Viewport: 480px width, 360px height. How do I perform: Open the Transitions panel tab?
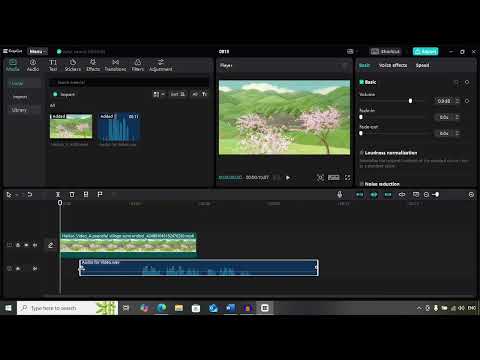(115, 65)
